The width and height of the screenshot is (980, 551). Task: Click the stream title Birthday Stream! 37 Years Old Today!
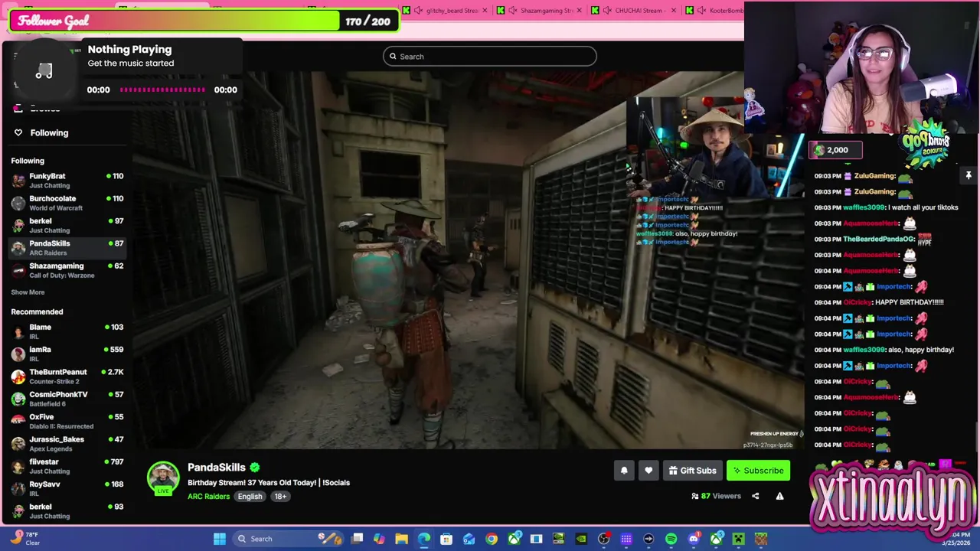point(269,483)
